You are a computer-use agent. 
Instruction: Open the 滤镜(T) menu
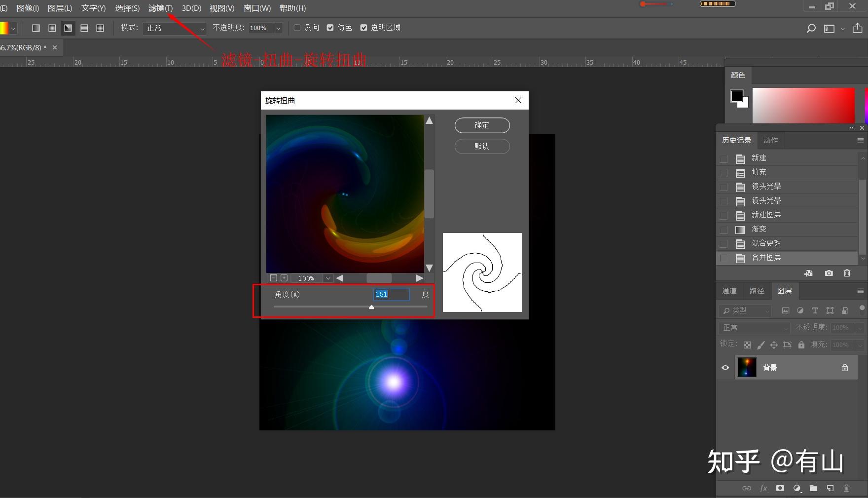coord(161,8)
